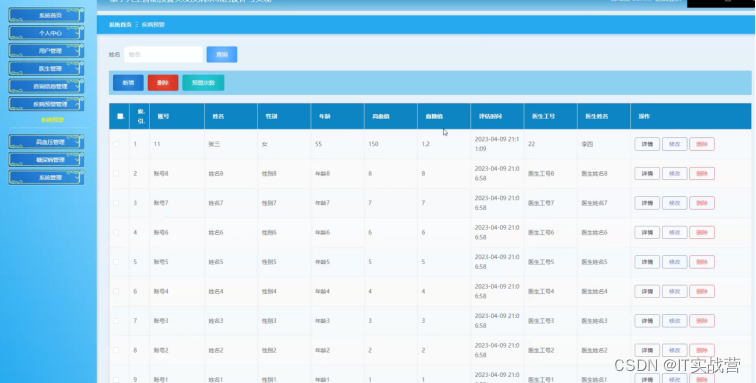The width and height of the screenshot is (756, 383).
Task: Click 修改 for the 账号6 row
Action: [x=675, y=232]
